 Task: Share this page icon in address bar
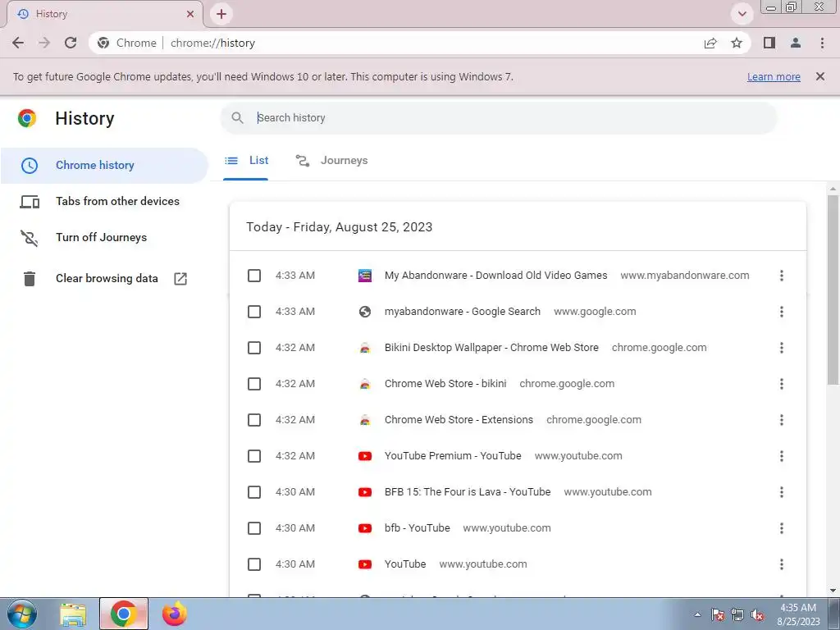(710, 43)
